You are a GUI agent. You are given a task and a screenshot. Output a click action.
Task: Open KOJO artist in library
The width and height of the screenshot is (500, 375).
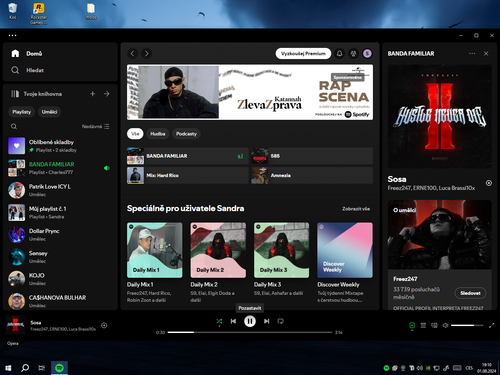[60, 279]
